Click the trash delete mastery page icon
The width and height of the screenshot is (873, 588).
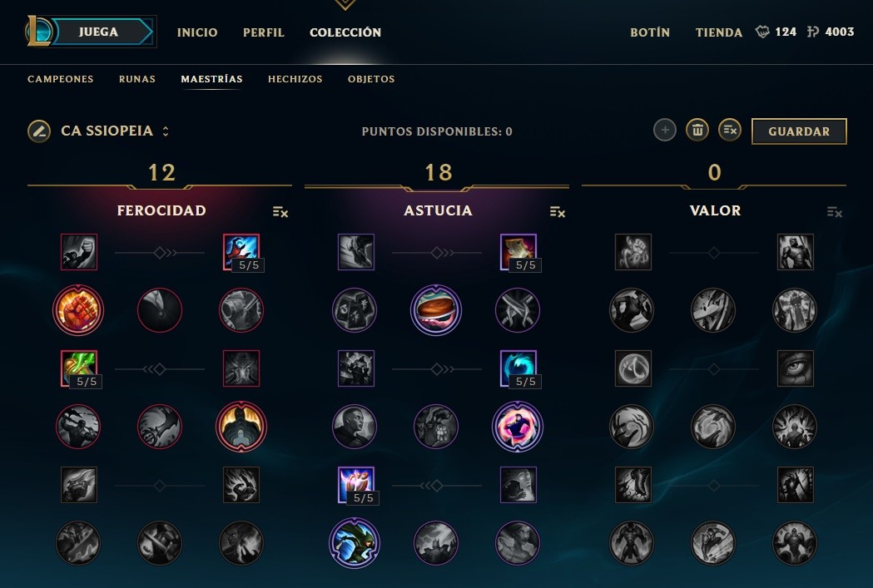click(697, 131)
